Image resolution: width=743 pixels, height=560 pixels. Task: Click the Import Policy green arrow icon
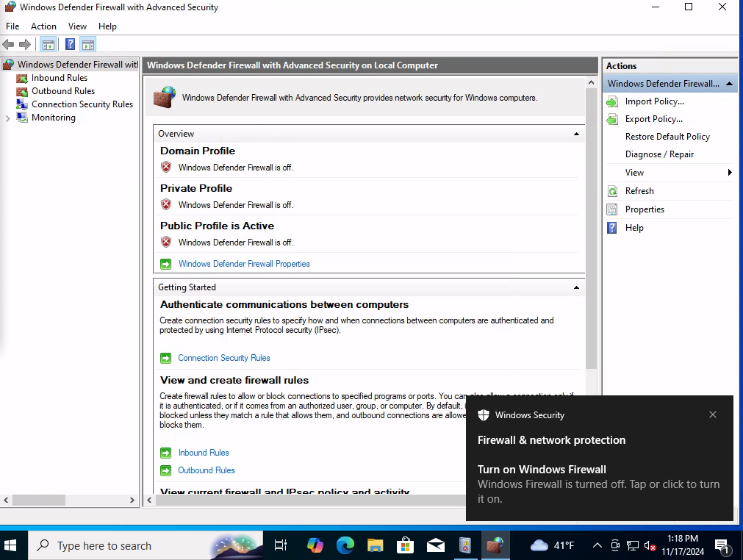[612, 101]
